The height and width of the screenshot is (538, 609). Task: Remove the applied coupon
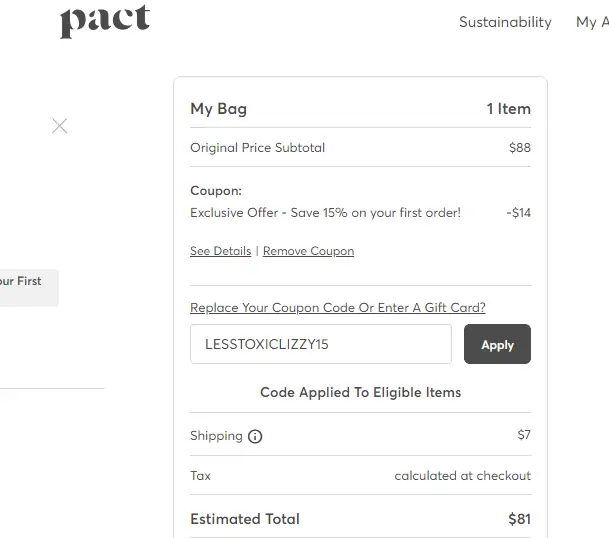coord(308,251)
